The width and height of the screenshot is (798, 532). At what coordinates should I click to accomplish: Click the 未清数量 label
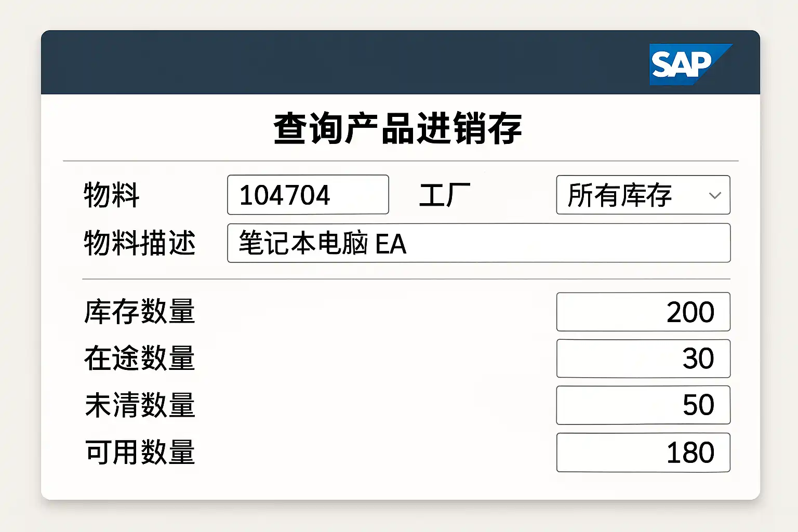(140, 405)
